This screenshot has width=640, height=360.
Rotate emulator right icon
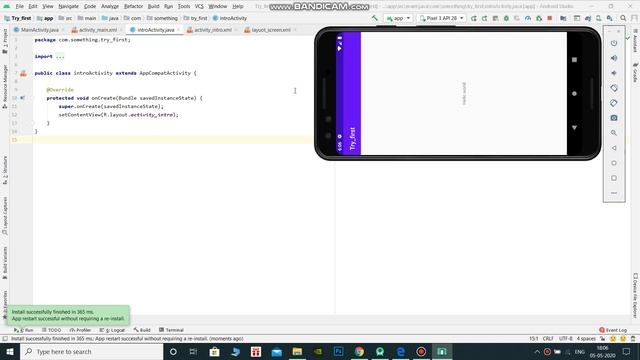click(614, 103)
